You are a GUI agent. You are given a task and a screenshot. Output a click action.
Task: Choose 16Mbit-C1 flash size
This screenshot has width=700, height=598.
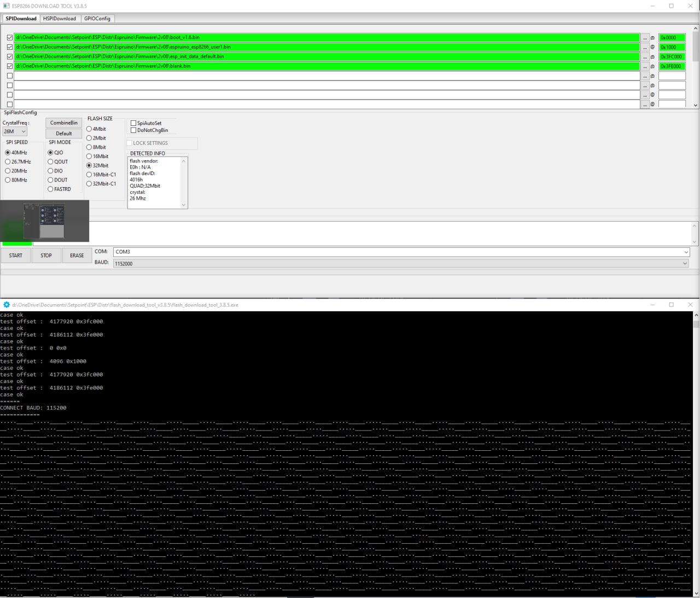(x=89, y=175)
